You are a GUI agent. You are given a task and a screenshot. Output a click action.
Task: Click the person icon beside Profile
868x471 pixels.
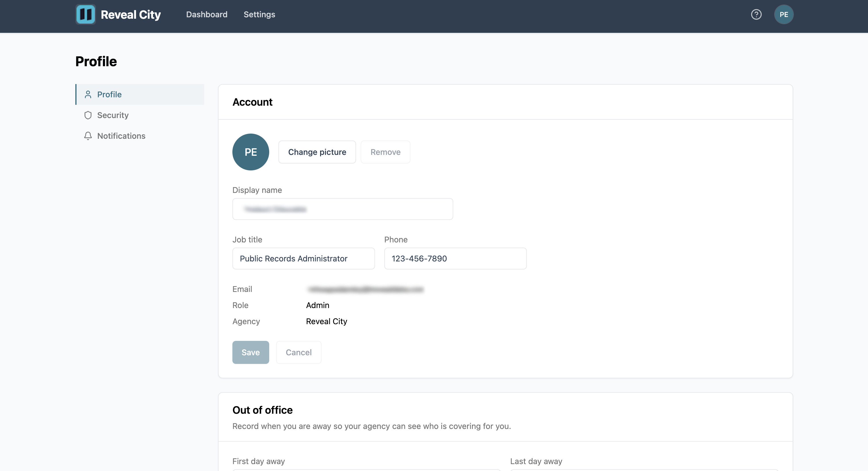pos(88,94)
